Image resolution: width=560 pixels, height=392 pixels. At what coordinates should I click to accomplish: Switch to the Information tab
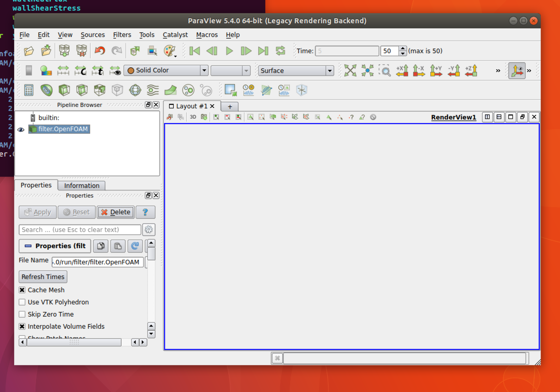[x=82, y=186]
